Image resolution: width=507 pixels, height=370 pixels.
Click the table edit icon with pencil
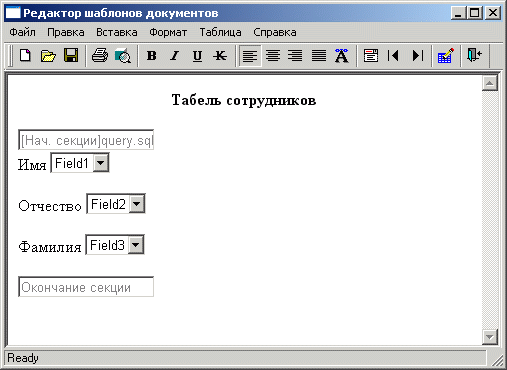tap(446, 56)
